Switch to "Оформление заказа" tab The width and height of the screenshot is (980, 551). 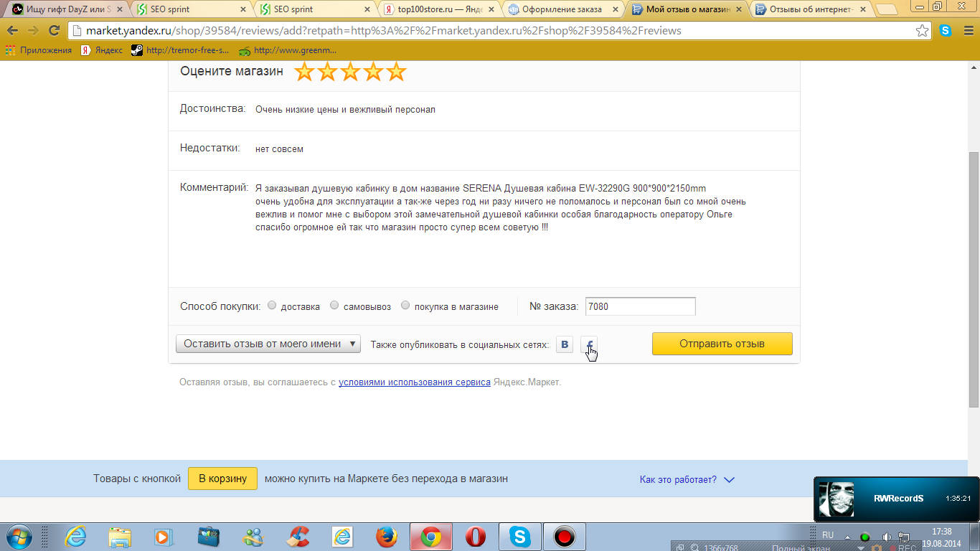562,9
